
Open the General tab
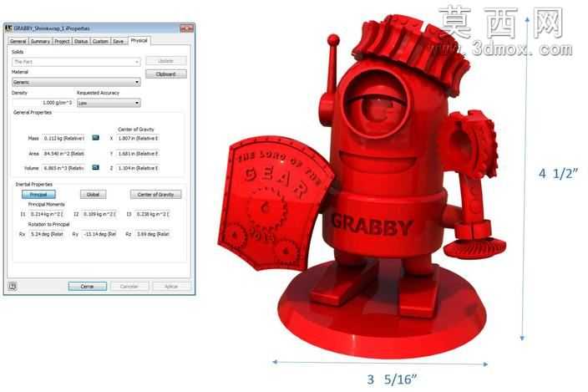[x=18, y=41]
